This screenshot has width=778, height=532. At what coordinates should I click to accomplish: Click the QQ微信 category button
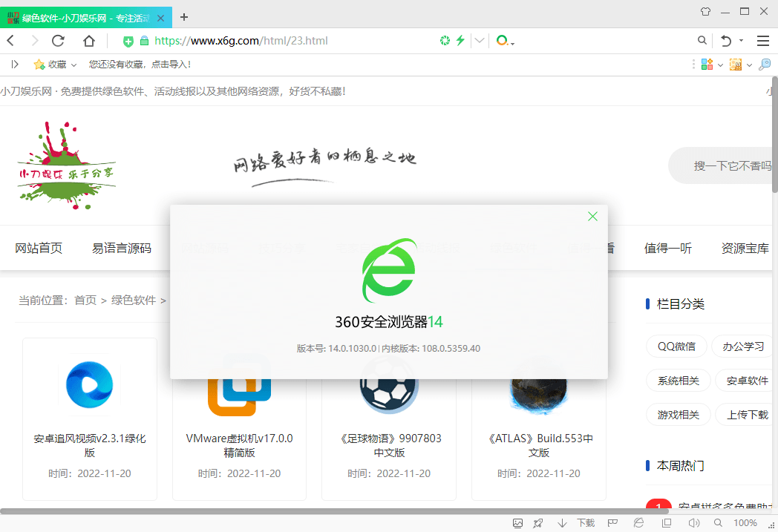pos(676,346)
